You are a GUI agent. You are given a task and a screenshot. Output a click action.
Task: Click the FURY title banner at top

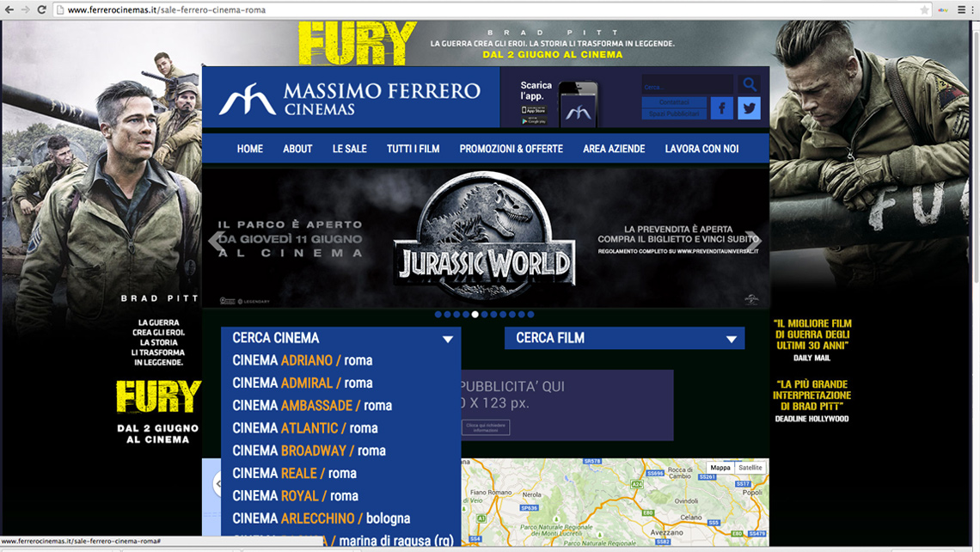pos(358,42)
